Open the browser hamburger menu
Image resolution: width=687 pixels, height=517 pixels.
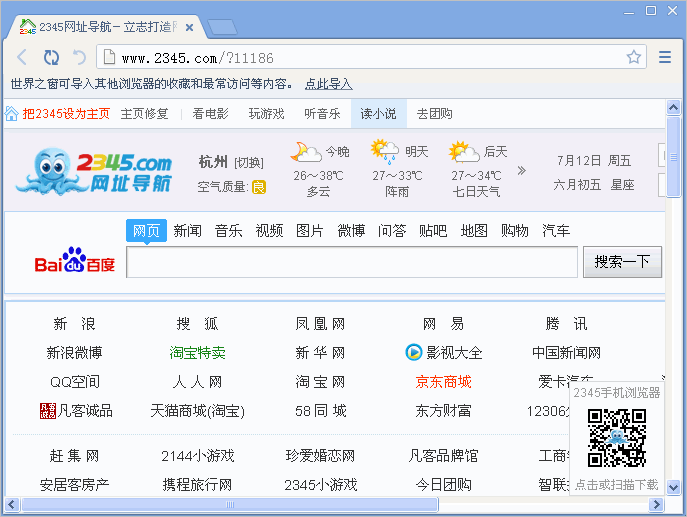point(665,57)
